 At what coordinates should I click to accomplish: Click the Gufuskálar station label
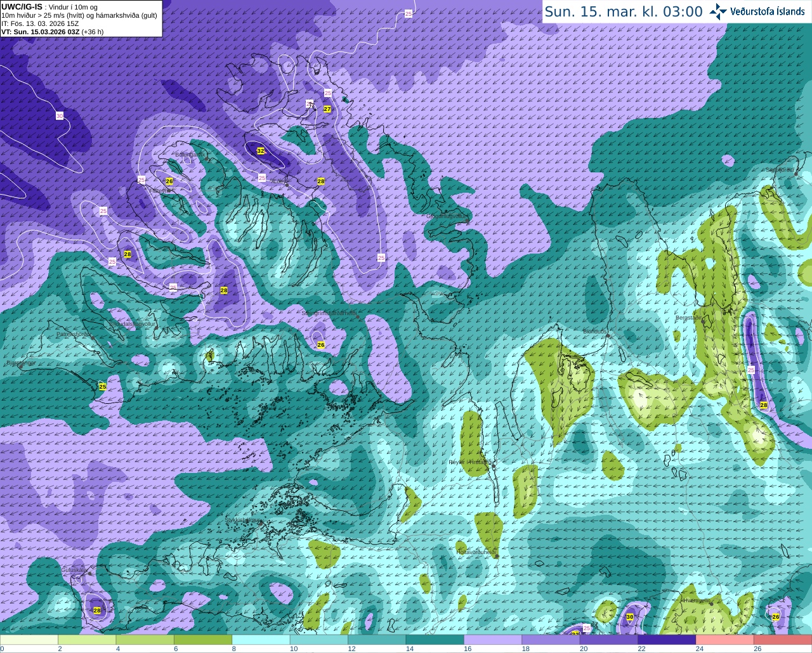pyautogui.click(x=74, y=570)
